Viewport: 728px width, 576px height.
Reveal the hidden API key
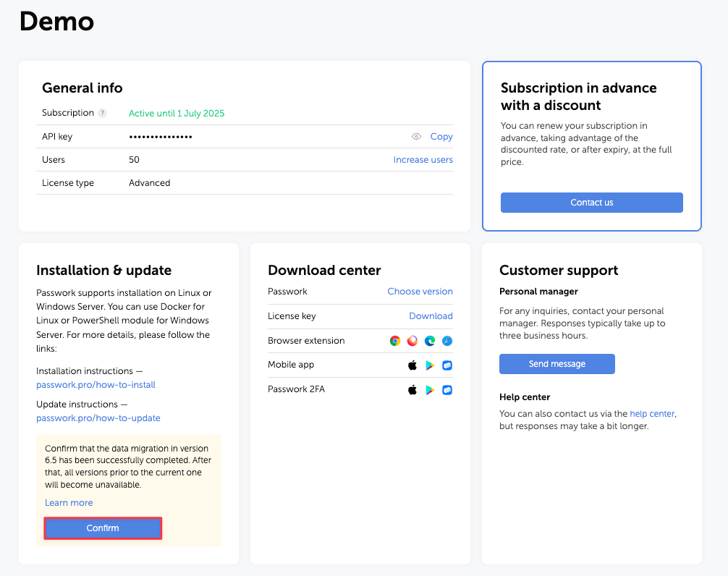[416, 136]
